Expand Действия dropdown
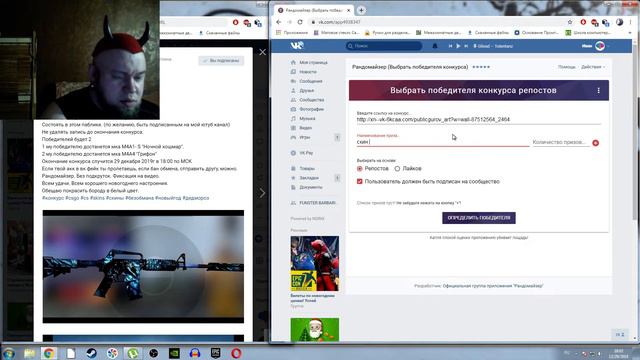 (593, 67)
